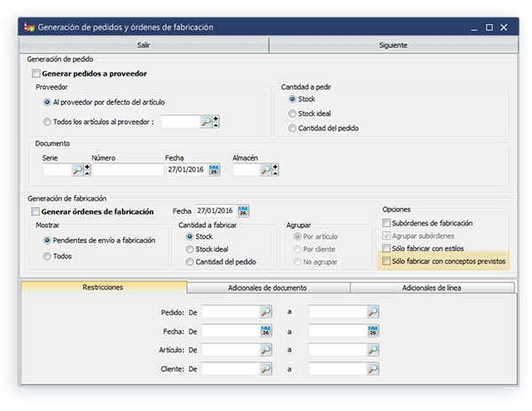The height and width of the screenshot is (411, 532).
Task: Switch to Adicionales de documento tab
Action: (269, 288)
